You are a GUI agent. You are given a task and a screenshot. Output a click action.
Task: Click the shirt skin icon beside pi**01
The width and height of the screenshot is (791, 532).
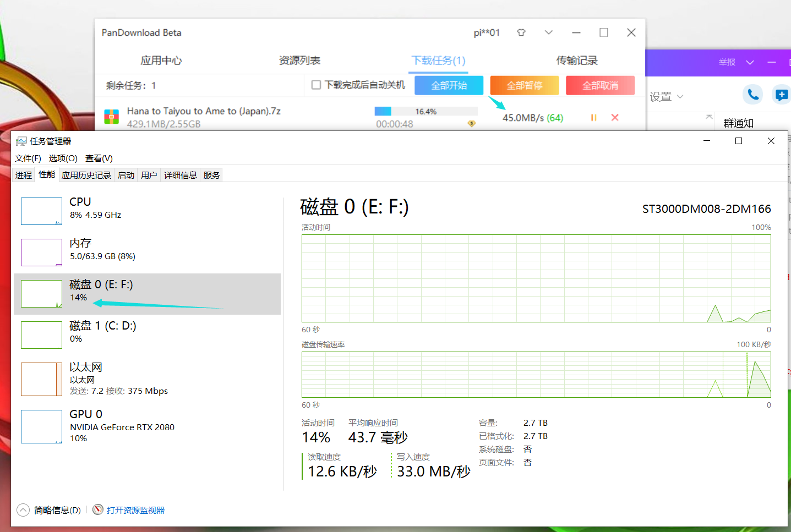521,32
